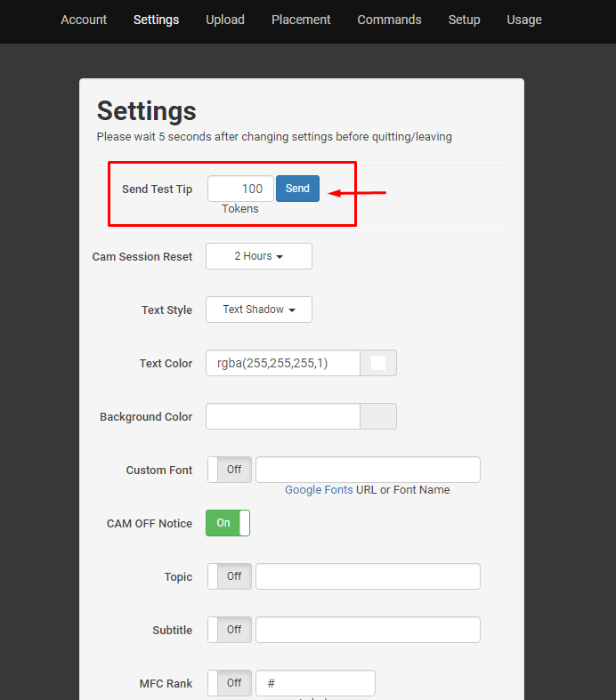
Task: Click the Background Color input field
Action: point(283,416)
